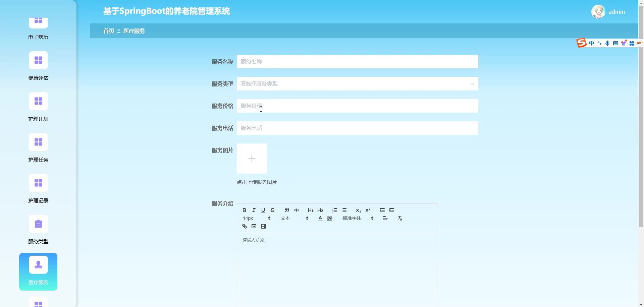Open the 标准字体 font family dropdown

coord(358,218)
